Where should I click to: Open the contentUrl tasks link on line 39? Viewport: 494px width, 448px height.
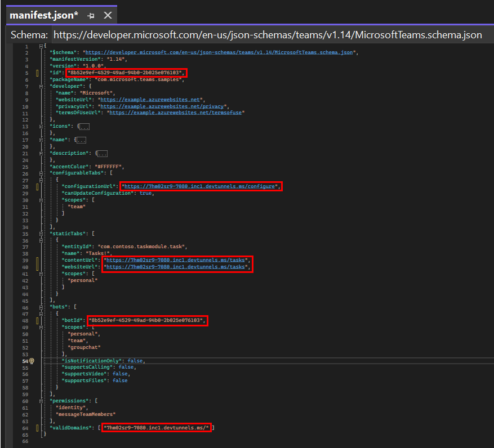click(176, 260)
